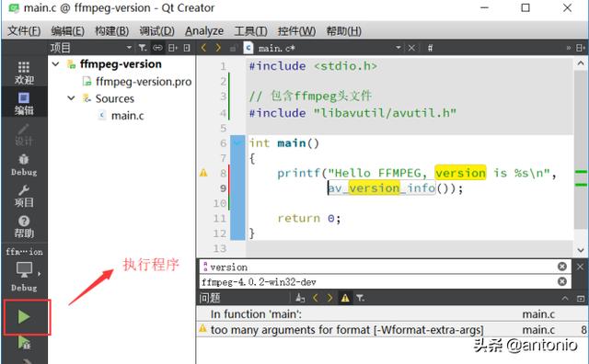This screenshot has height=364, width=589.
Task: Close the project side panel
Action: point(187,48)
